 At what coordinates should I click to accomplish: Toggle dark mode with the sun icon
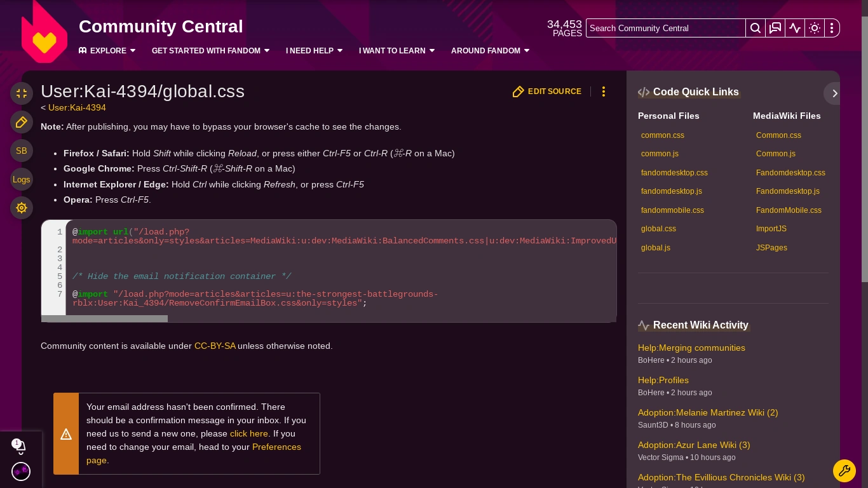pyautogui.click(x=815, y=28)
